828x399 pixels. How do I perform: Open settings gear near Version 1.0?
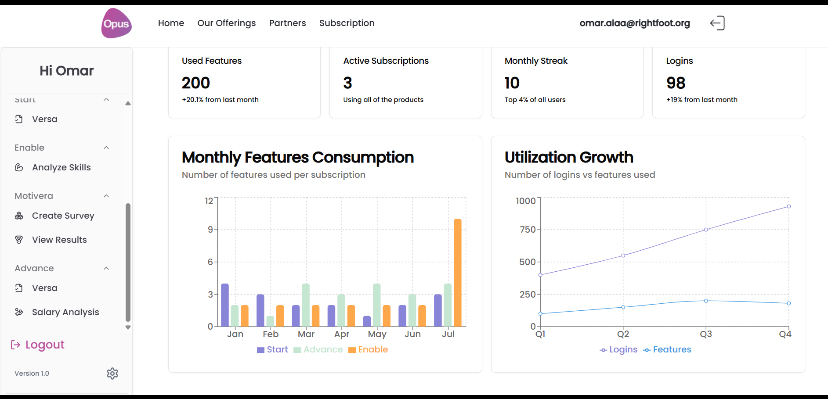click(112, 374)
